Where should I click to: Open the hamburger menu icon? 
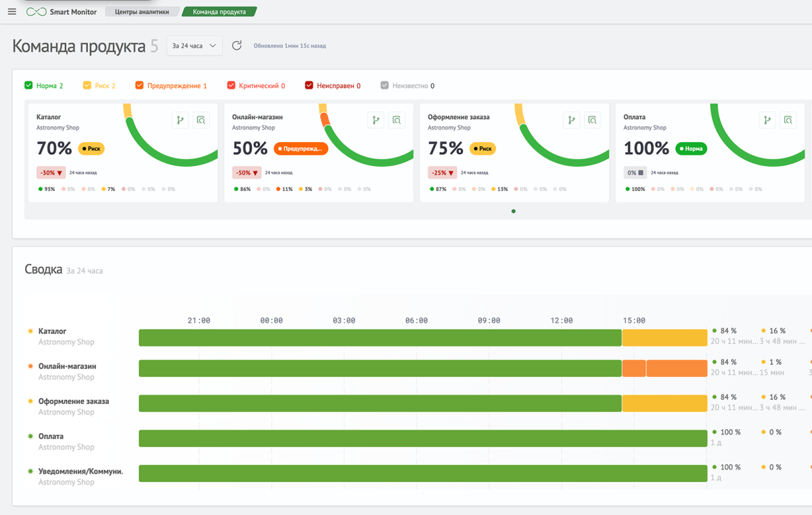coord(12,12)
